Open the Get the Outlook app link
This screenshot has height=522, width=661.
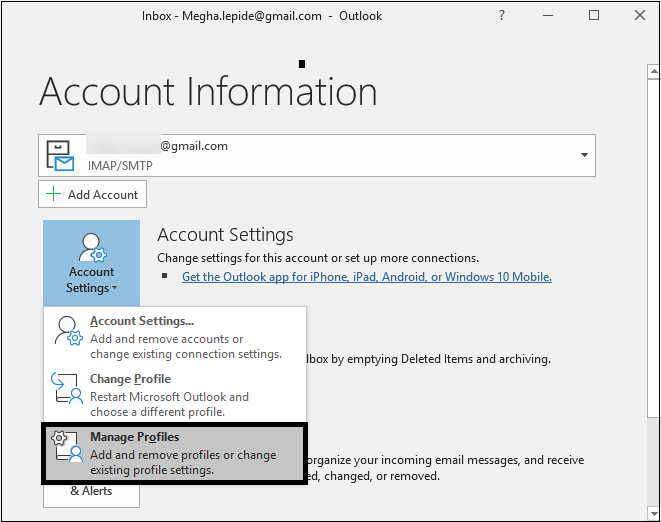pyautogui.click(x=367, y=277)
